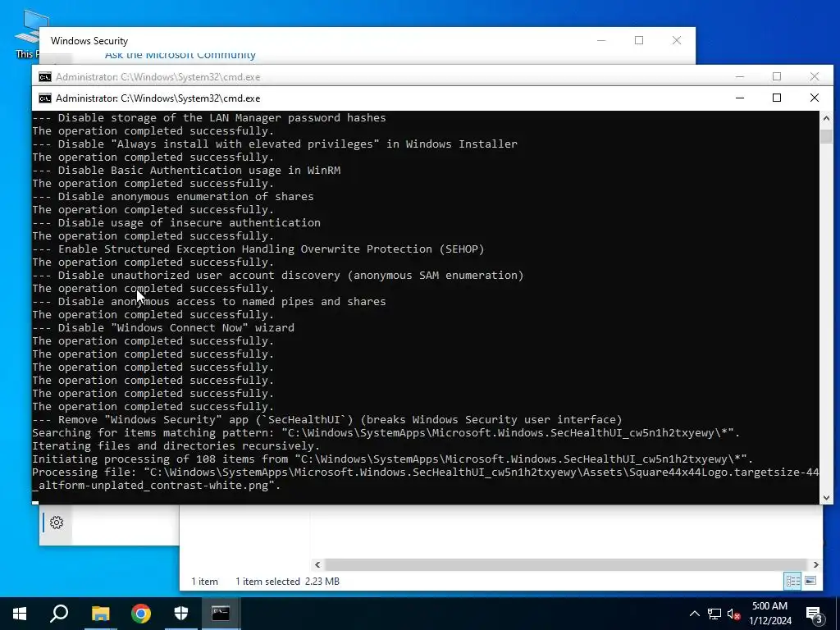Screen dimensions: 840x630
Task: Click 'Initiating processing of 108 items' line
Action: (393, 459)
